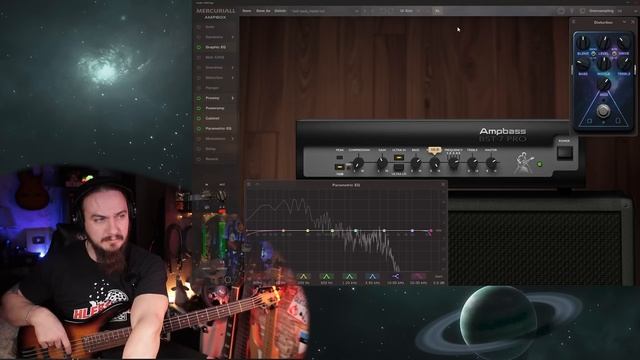The height and width of the screenshot is (360, 640).
Task: Toggle the Graphic EQ power icon
Action: click(199, 47)
